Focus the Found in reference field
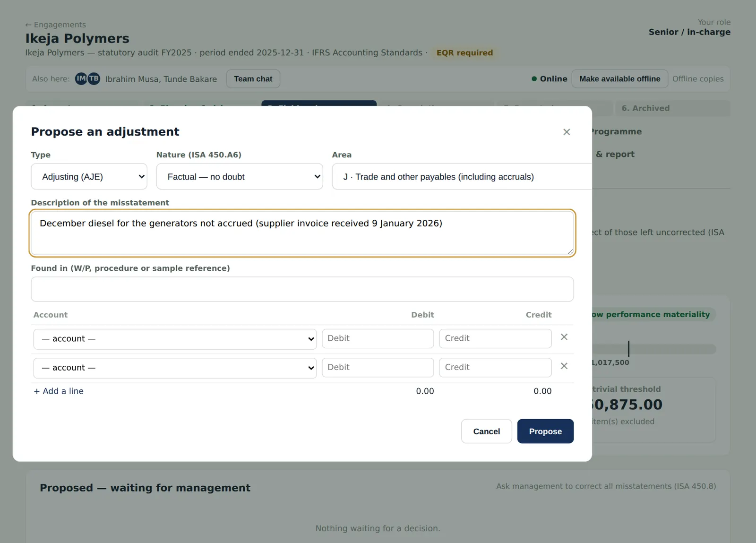Screen dimensions: 756x543 coord(302,289)
